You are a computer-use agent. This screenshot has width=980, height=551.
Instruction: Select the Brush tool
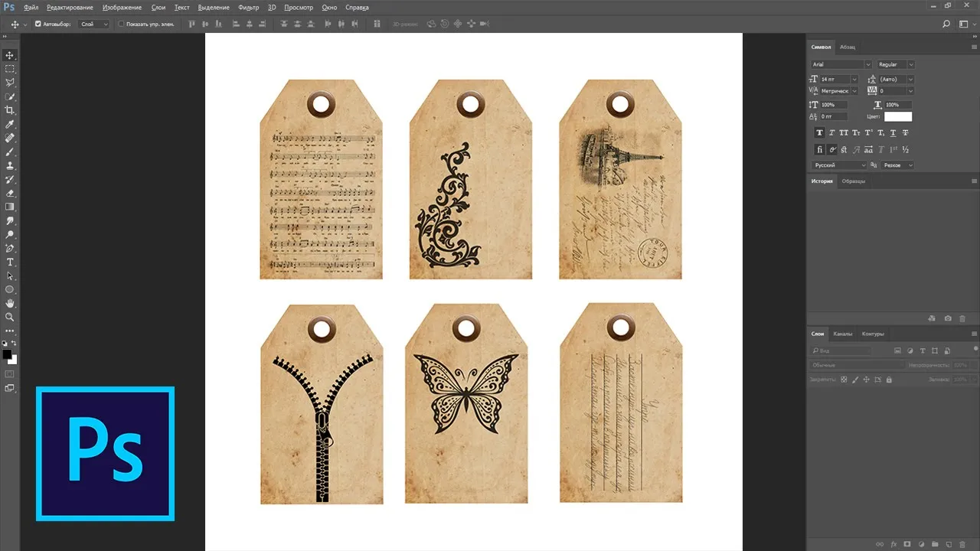coord(10,152)
